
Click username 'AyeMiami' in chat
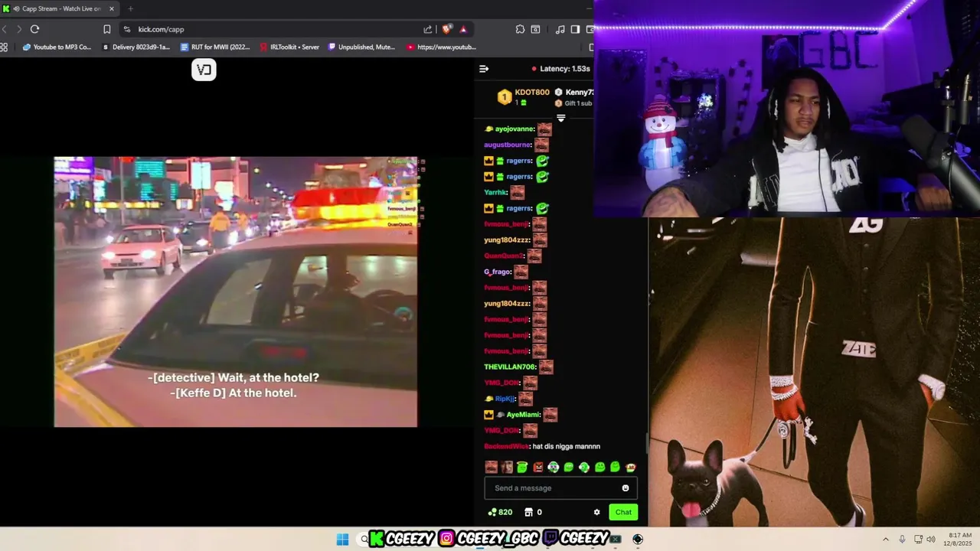click(524, 414)
